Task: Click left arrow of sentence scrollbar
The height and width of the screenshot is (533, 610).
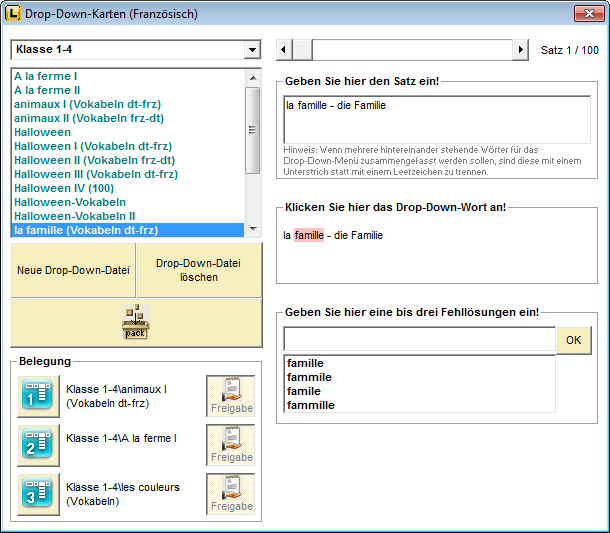Action: (x=284, y=50)
